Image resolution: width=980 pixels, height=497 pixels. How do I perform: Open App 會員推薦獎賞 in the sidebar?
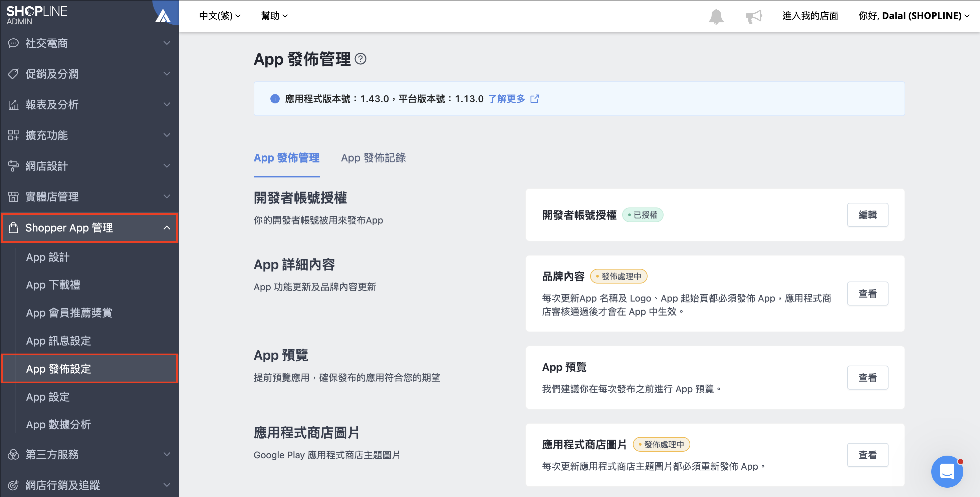click(x=69, y=313)
